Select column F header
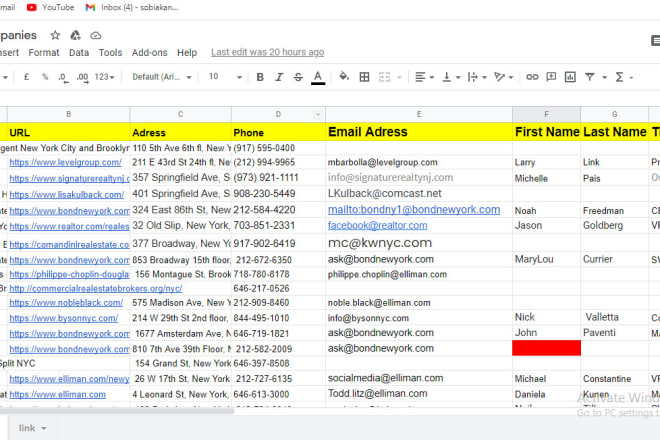This screenshot has width=660, height=440. 546,114
